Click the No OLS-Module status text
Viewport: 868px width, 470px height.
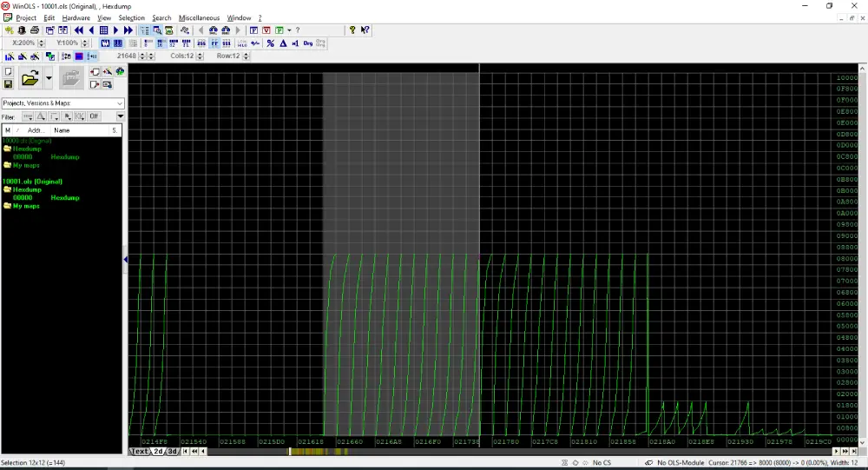(x=681, y=463)
